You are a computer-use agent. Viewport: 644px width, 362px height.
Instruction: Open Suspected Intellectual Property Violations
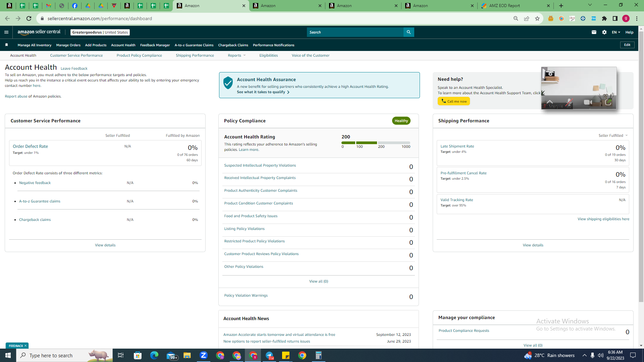(260, 165)
